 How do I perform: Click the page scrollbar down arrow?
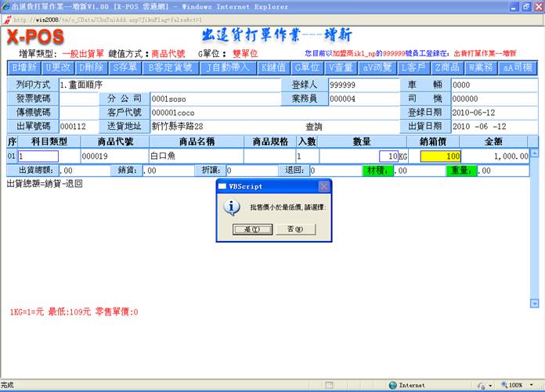coord(535,303)
